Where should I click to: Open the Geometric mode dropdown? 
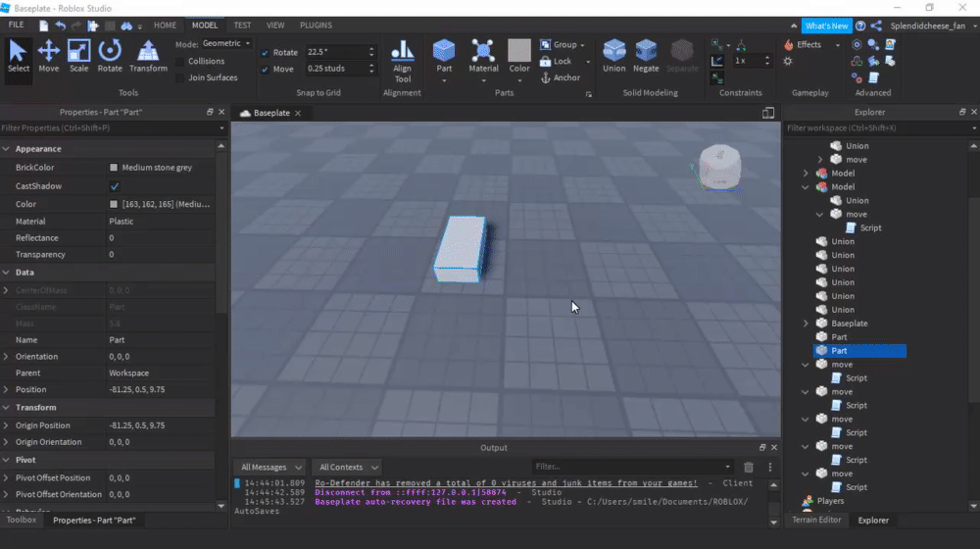coord(226,44)
